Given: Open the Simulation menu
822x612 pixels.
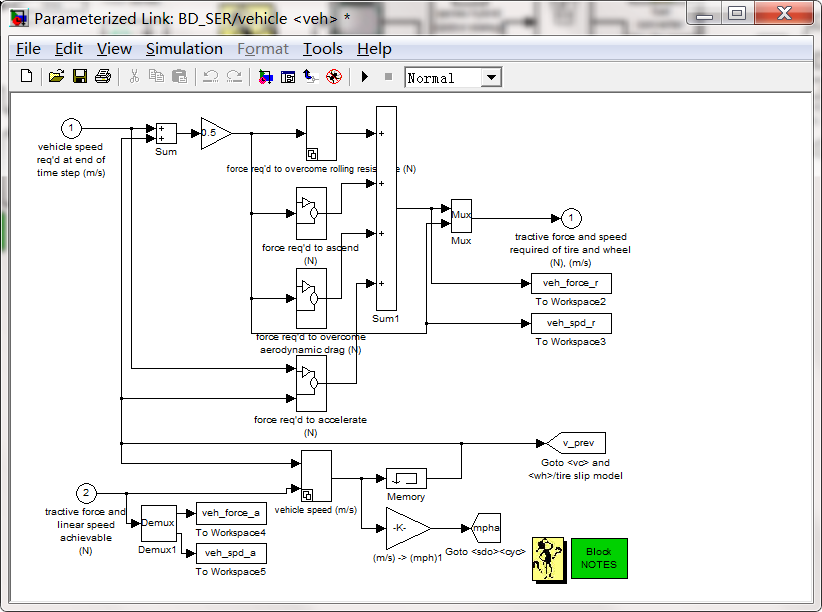Looking at the screenshot, I should point(184,49).
